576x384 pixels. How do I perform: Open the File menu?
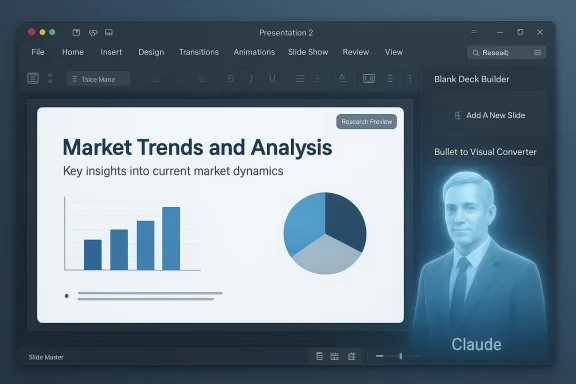38,52
